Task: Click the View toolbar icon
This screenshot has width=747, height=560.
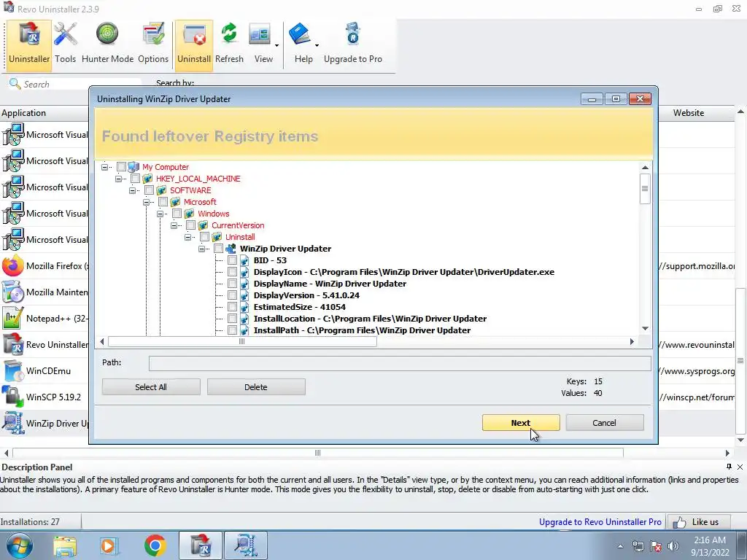Action: [260, 35]
